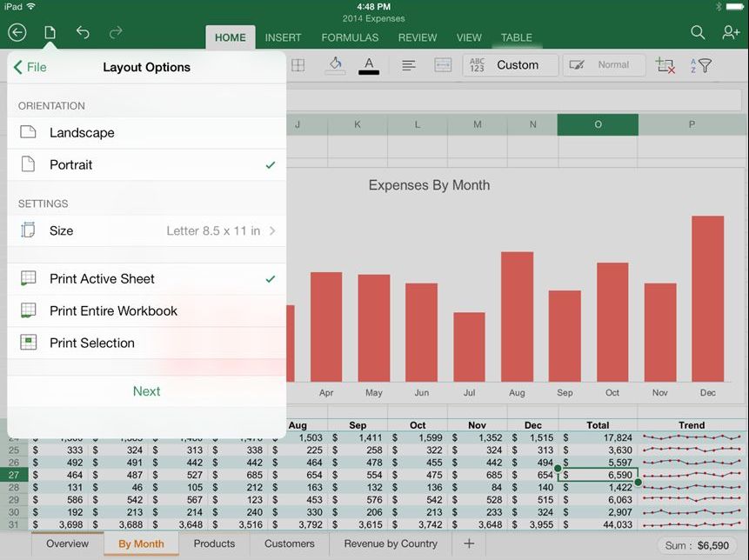The width and height of the screenshot is (749, 560).
Task: Open the Normal cell styles dropdown
Action: click(x=605, y=65)
